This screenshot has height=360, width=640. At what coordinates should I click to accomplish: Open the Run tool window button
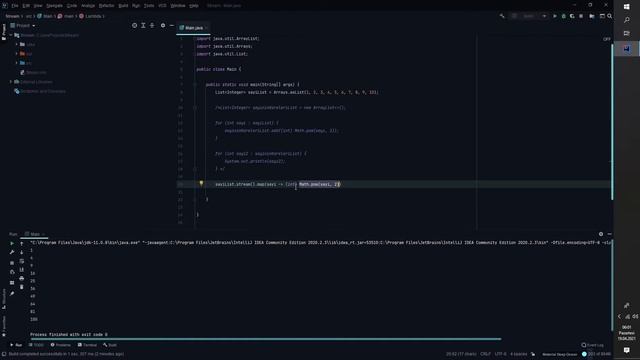(x=16, y=345)
